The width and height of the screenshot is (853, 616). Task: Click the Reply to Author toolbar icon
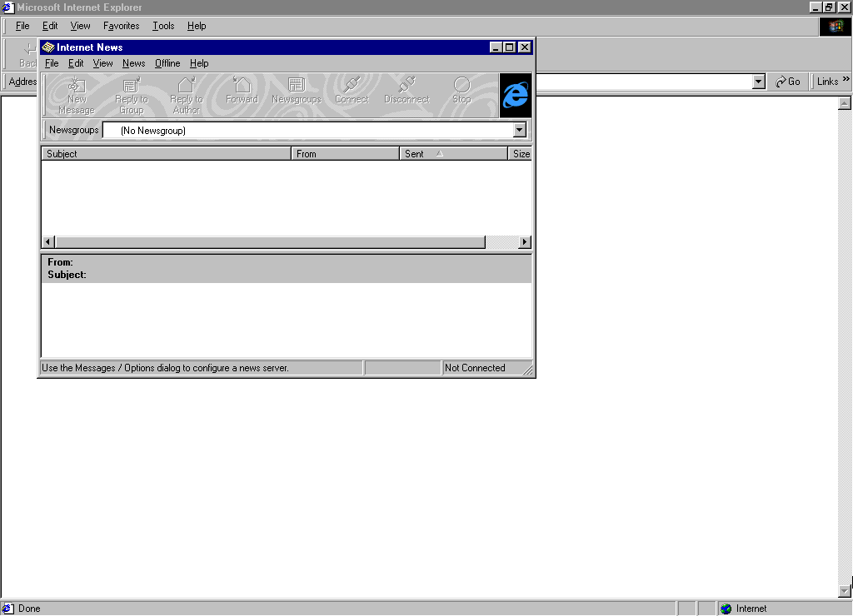187,96
